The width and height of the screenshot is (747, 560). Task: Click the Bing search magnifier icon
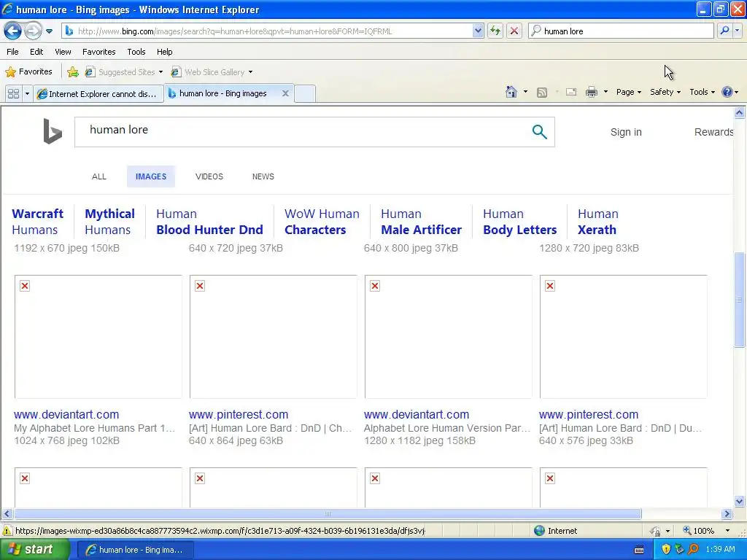(x=539, y=132)
